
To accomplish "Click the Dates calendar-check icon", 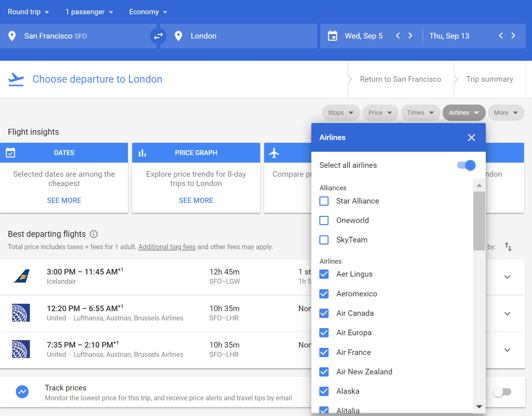I will click(10, 152).
